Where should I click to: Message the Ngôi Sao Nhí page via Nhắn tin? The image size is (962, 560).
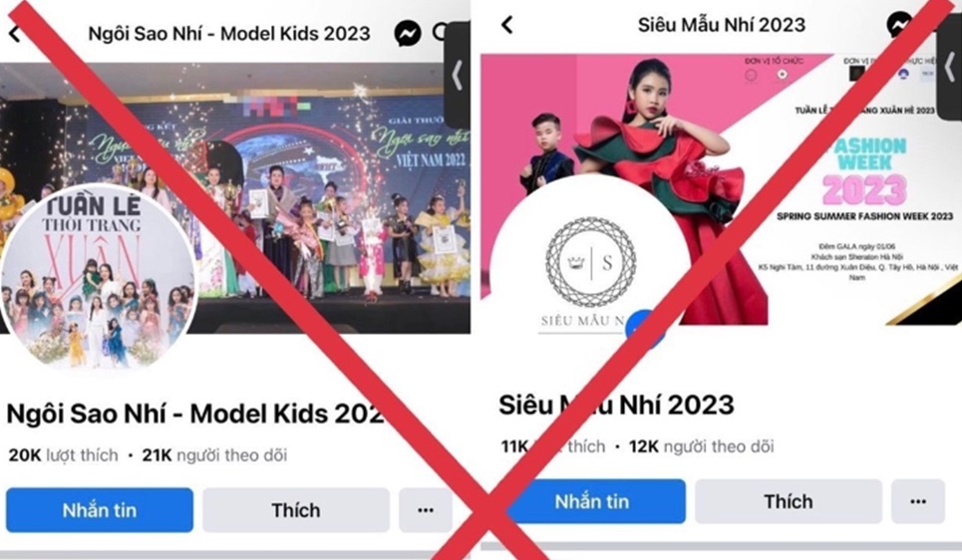[100, 510]
